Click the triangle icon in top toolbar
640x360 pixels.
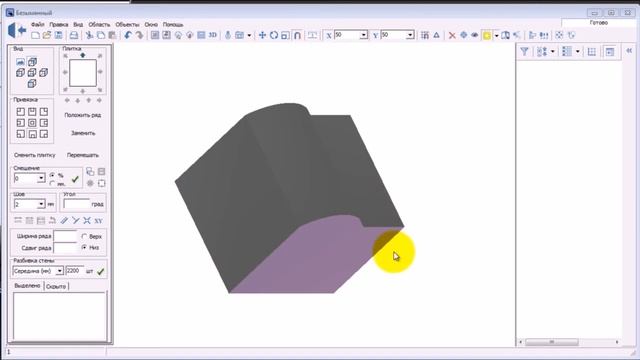pyautogui.click(x=436, y=36)
